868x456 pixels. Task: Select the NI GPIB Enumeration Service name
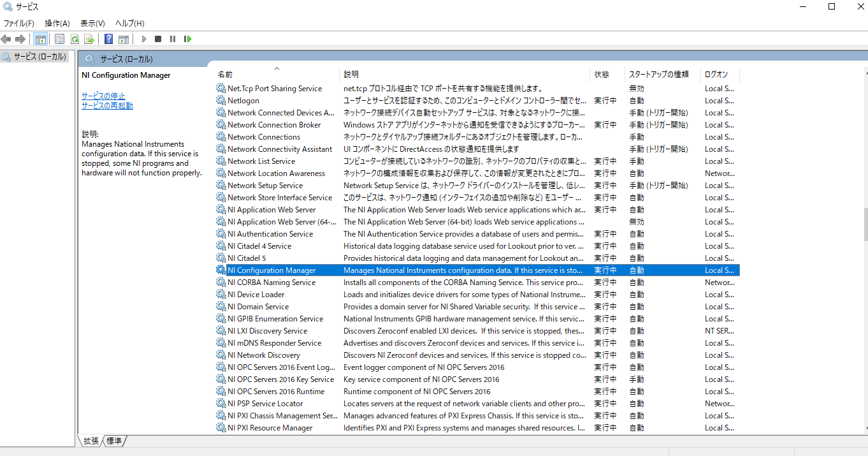(x=275, y=318)
